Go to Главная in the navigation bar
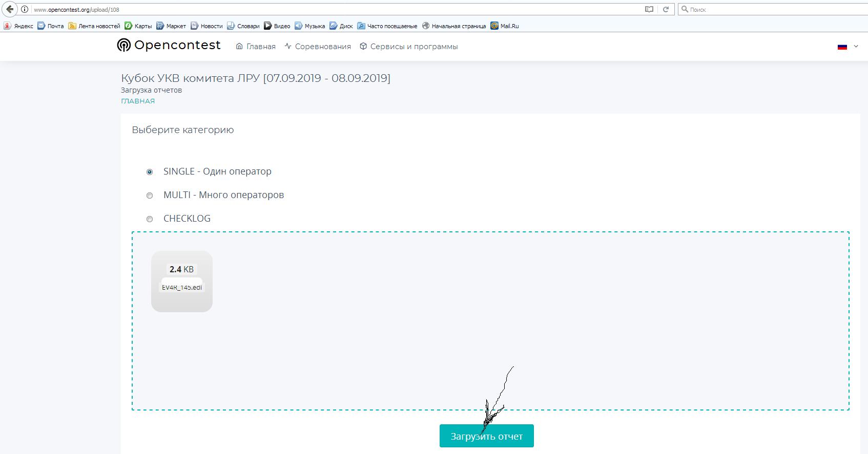Image resolution: width=868 pixels, height=454 pixels. [256, 47]
